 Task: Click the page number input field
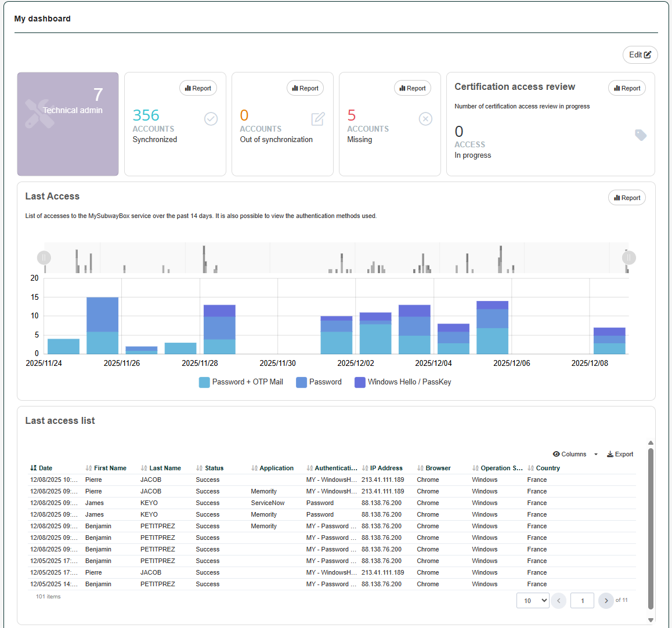pos(582,601)
